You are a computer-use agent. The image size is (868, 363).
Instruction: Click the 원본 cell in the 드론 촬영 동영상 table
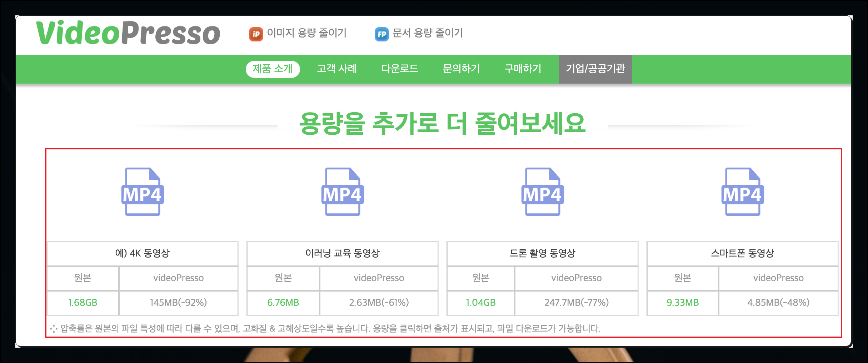[x=481, y=278]
